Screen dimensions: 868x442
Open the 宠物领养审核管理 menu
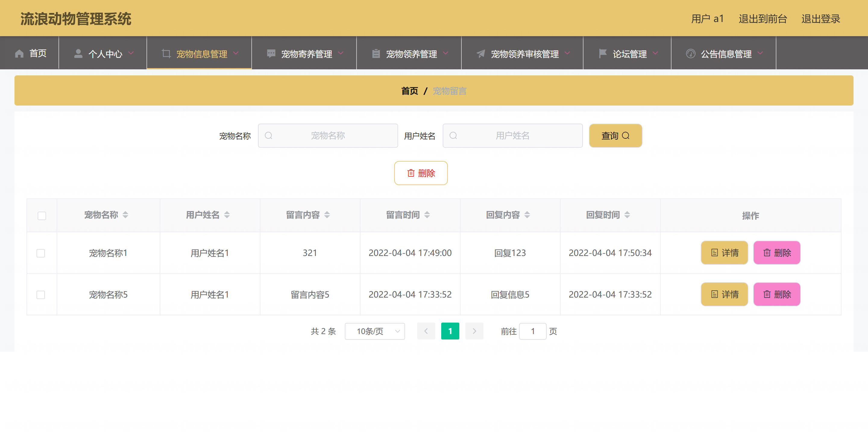[522, 53]
